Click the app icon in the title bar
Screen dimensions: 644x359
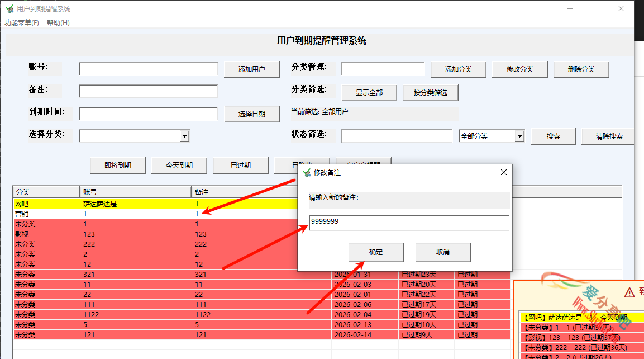click(10, 8)
